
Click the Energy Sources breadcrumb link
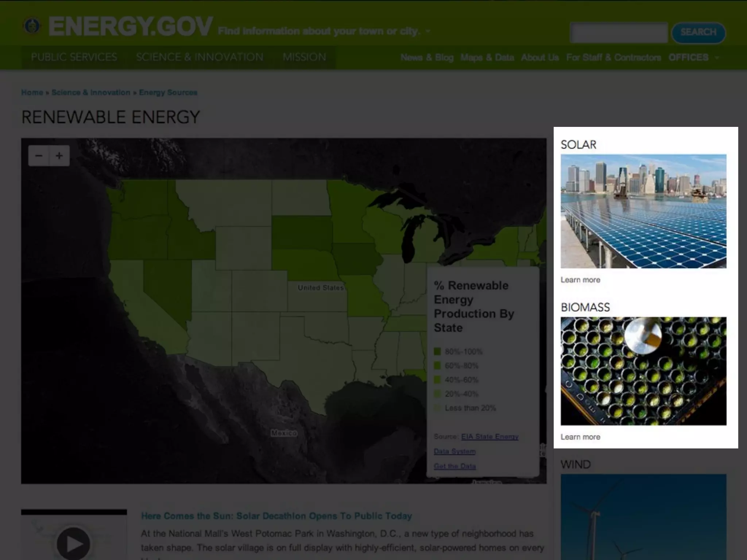click(168, 93)
